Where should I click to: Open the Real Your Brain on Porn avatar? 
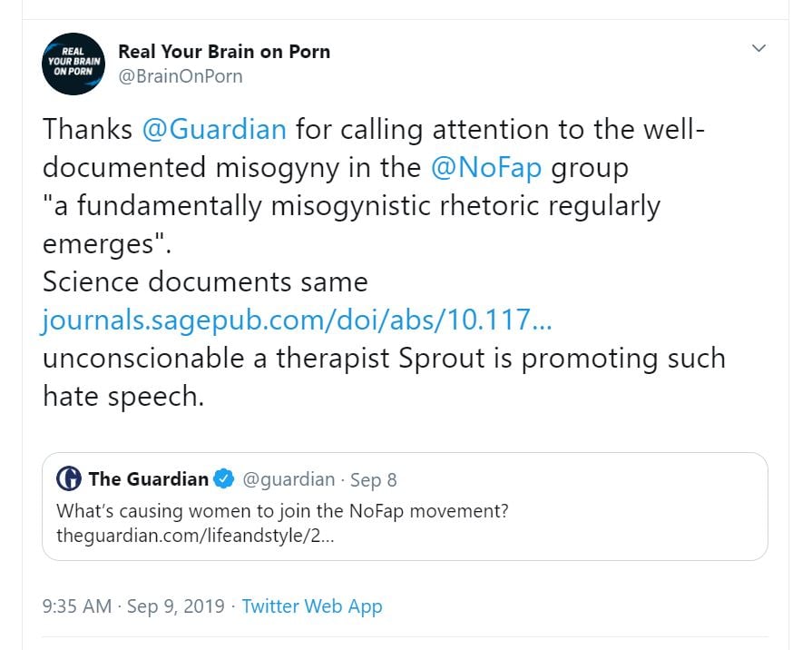[x=74, y=64]
